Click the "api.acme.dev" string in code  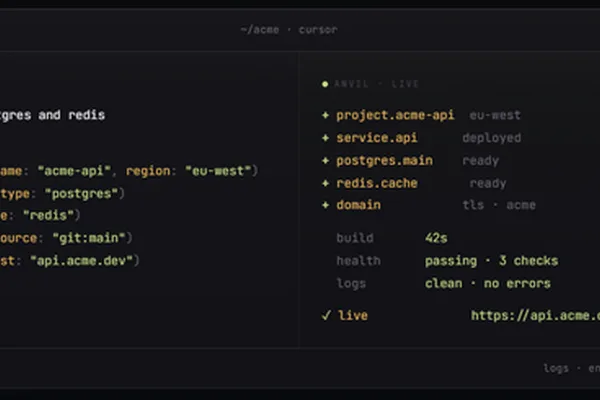(82, 261)
